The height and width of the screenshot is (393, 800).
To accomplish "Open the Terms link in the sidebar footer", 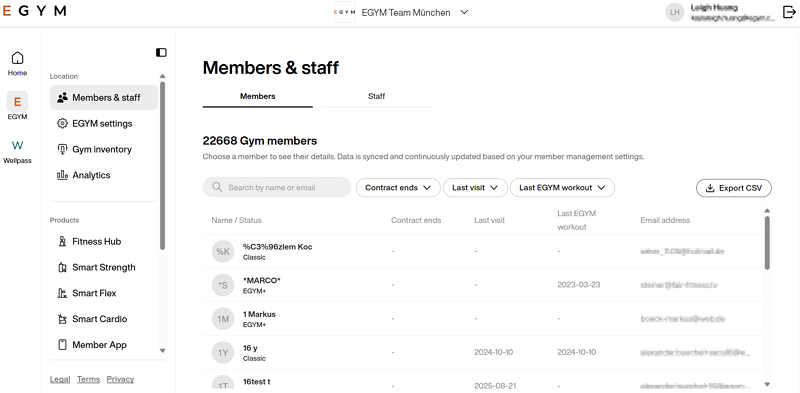I will click(x=89, y=379).
